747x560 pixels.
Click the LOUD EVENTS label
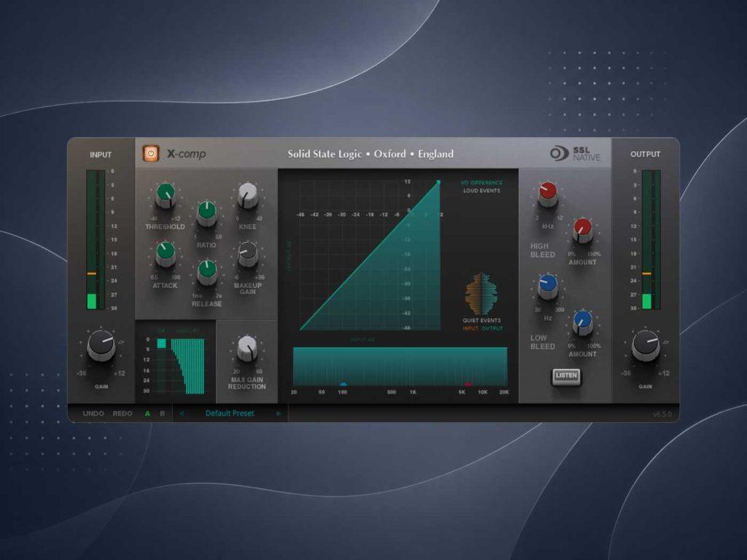click(x=481, y=190)
